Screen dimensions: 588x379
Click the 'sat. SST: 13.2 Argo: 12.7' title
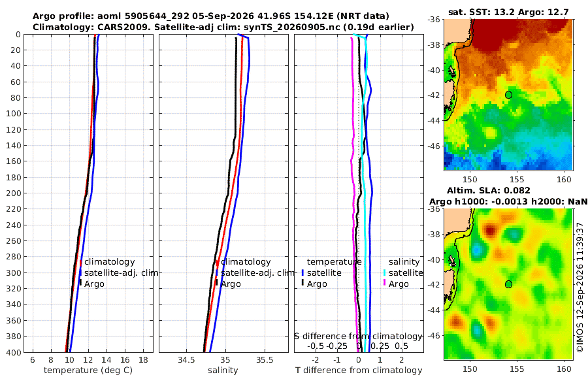(508, 12)
